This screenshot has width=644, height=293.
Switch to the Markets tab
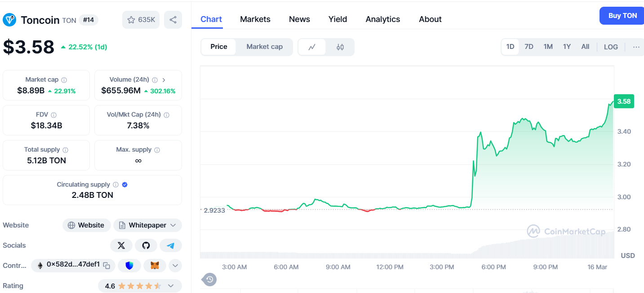pos(255,19)
